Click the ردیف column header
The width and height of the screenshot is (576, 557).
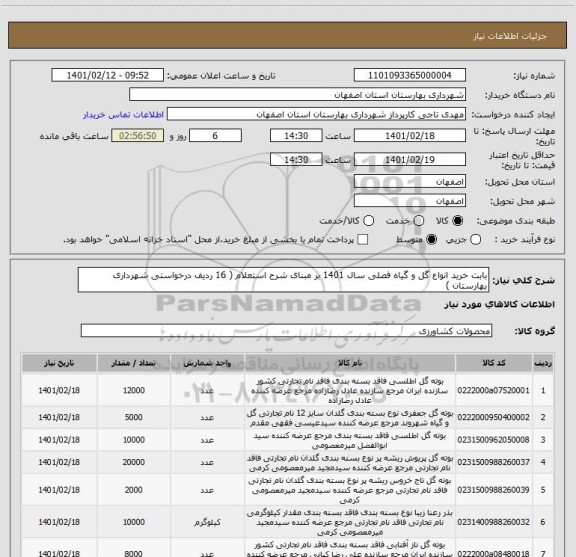tap(543, 363)
